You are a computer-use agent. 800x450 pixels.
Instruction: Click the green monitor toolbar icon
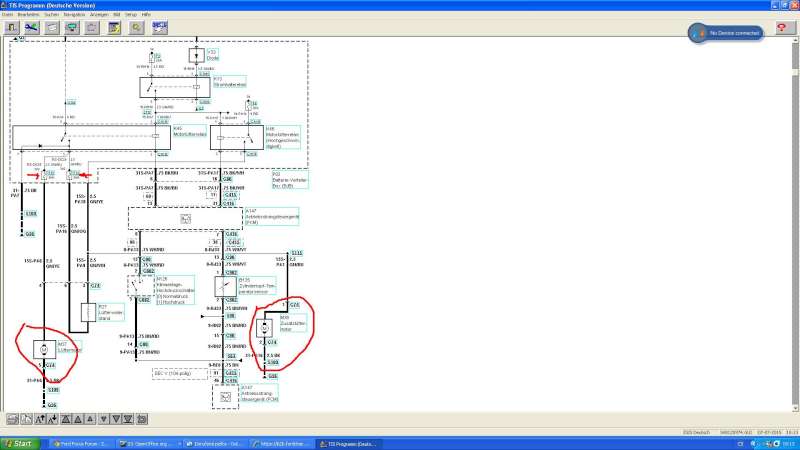(72, 28)
